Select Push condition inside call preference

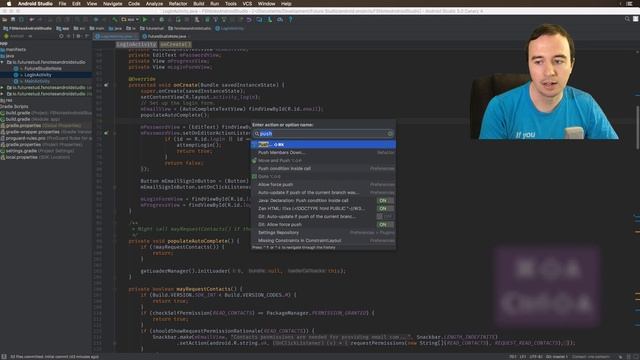coord(323,169)
